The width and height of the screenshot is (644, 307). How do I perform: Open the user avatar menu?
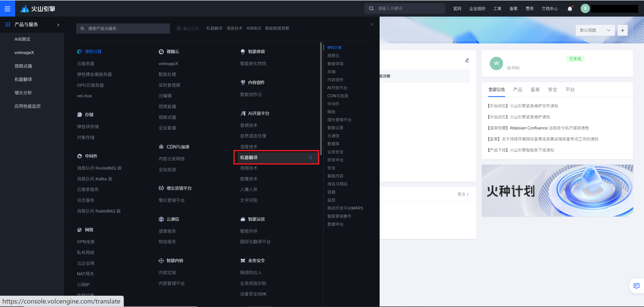[x=585, y=9]
